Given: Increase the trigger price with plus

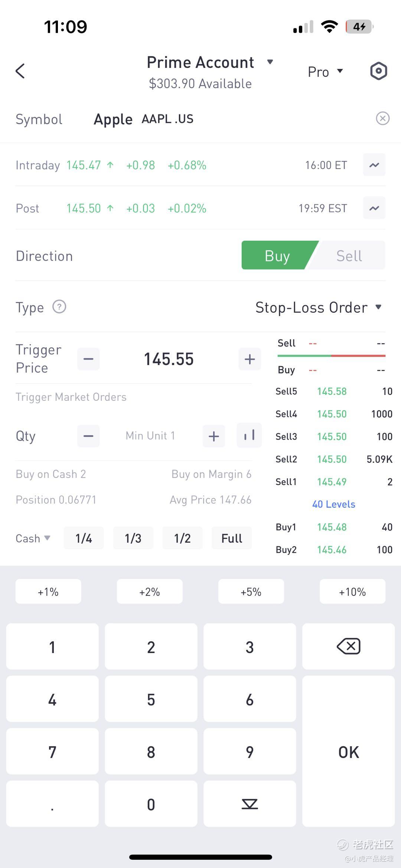Looking at the screenshot, I should tap(250, 359).
